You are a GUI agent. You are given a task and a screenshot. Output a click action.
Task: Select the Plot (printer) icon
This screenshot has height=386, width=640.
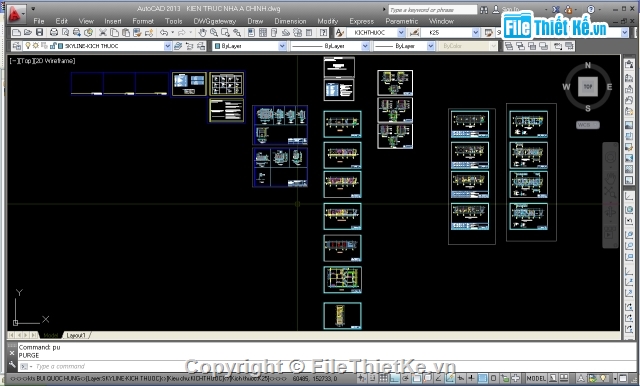point(53,32)
